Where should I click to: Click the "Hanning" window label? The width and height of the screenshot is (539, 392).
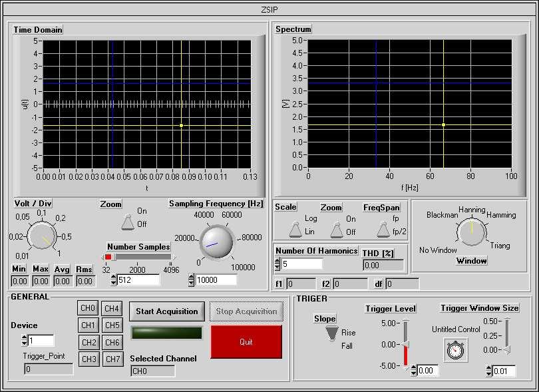[472, 210]
